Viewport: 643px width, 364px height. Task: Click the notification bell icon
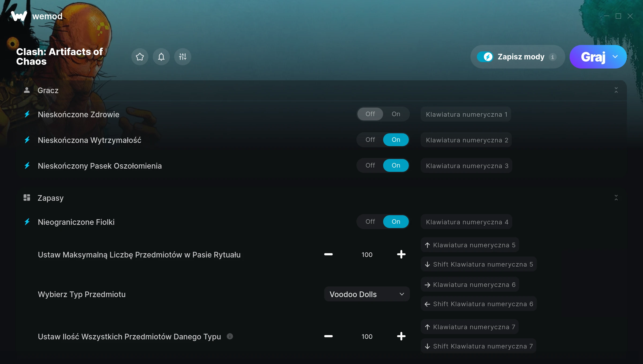coord(161,57)
